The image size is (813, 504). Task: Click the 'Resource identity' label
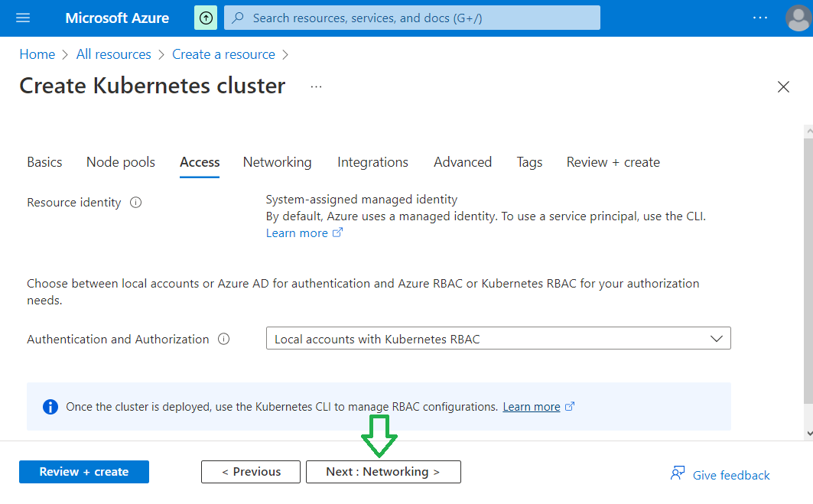(x=74, y=202)
